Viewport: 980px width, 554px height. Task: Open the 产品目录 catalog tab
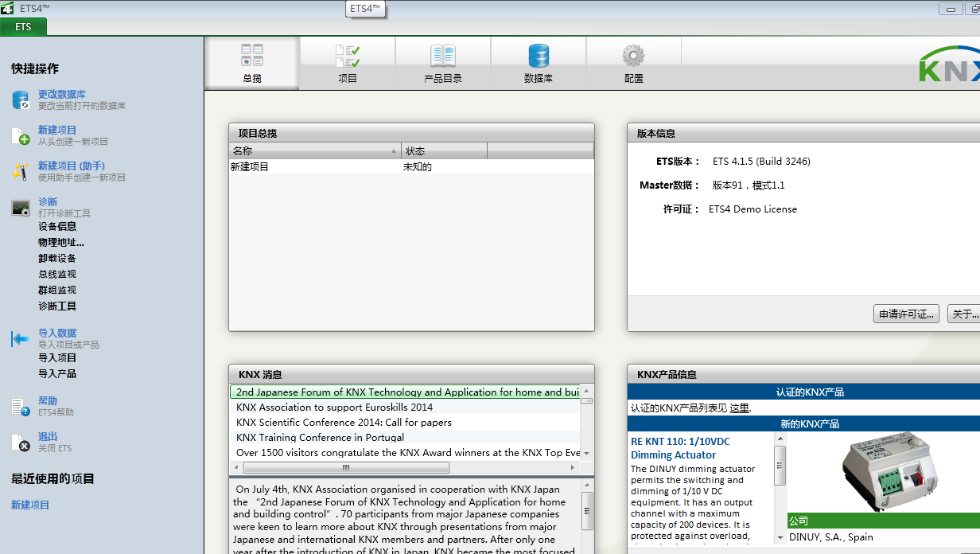point(443,64)
